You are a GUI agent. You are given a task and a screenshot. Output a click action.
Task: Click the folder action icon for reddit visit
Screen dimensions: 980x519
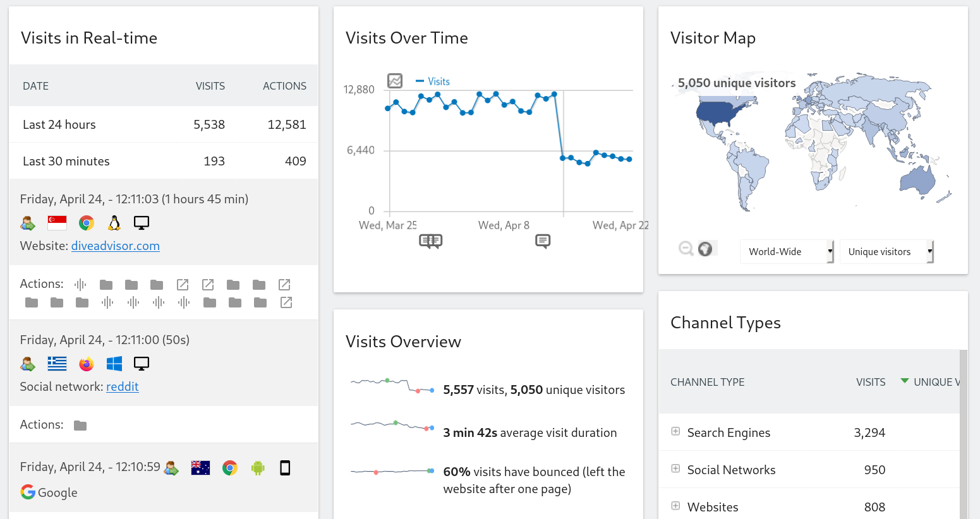[80, 426]
